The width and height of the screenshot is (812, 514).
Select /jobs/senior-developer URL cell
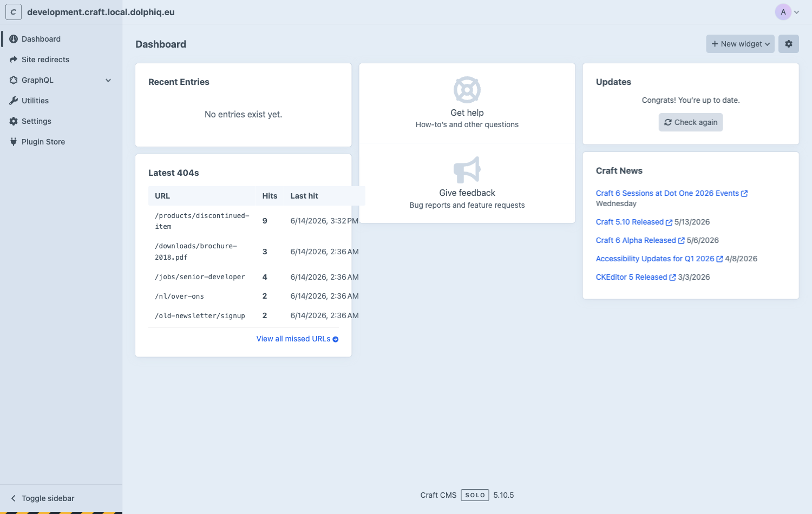[202, 277]
